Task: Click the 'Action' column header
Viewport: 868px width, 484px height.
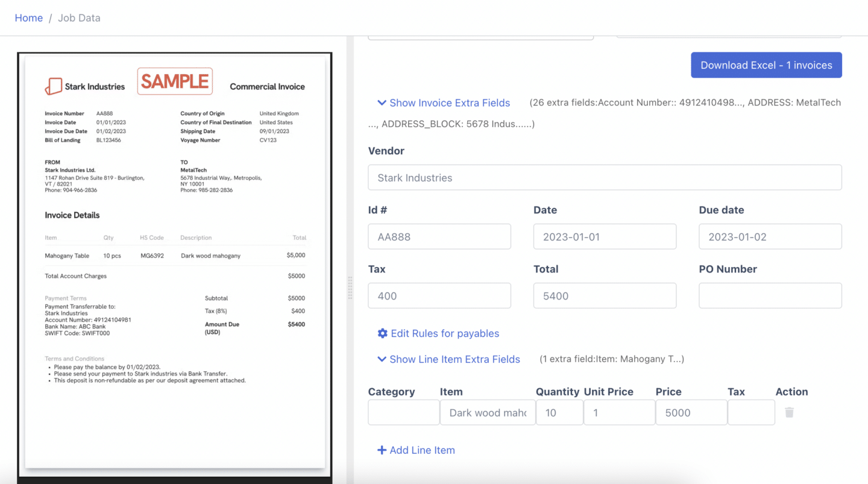Action: 792,392
